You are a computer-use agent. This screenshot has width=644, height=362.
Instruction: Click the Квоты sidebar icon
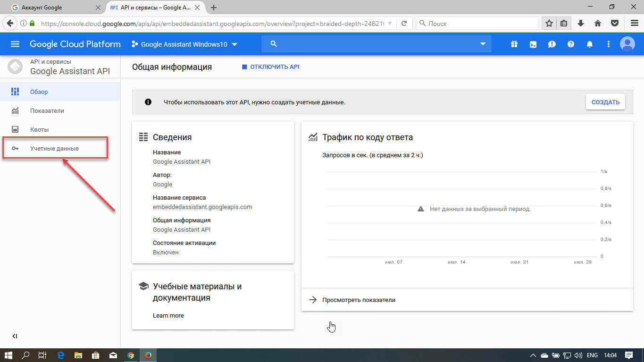point(15,129)
